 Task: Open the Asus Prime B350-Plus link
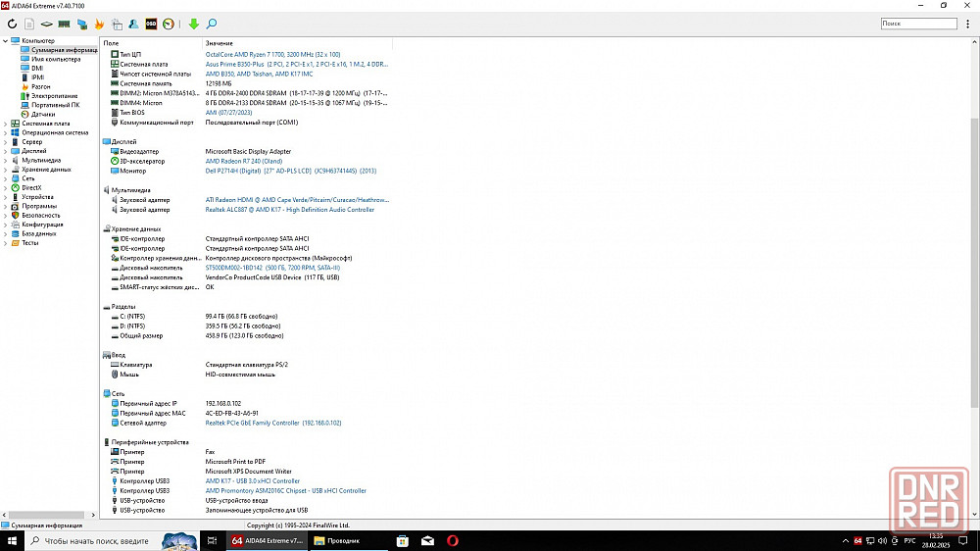point(297,65)
